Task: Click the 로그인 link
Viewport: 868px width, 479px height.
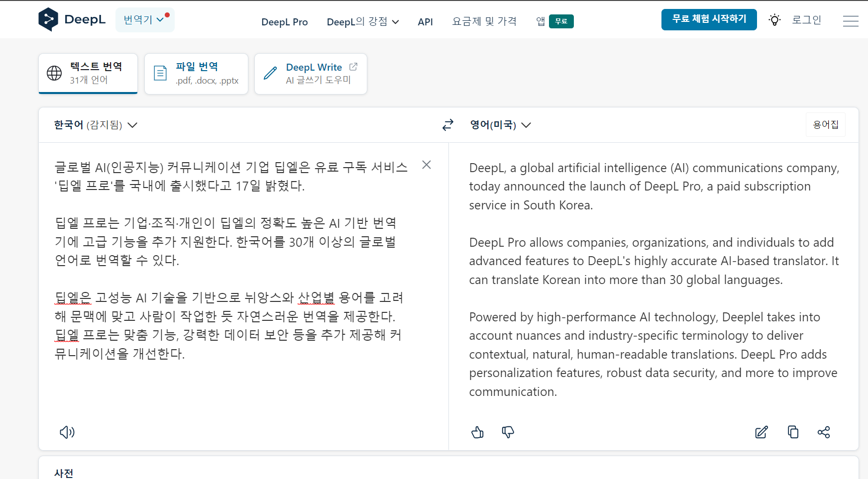Action: coord(806,20)
